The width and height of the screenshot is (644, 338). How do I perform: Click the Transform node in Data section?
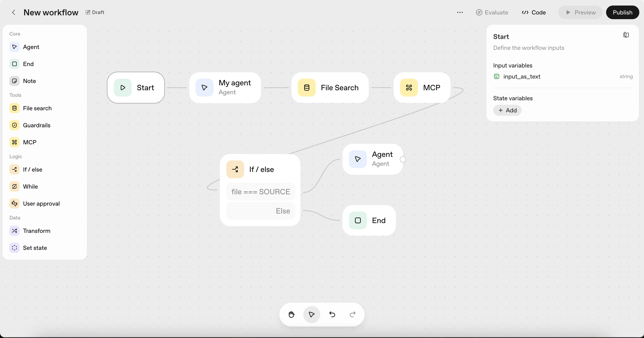pos(36,231)
